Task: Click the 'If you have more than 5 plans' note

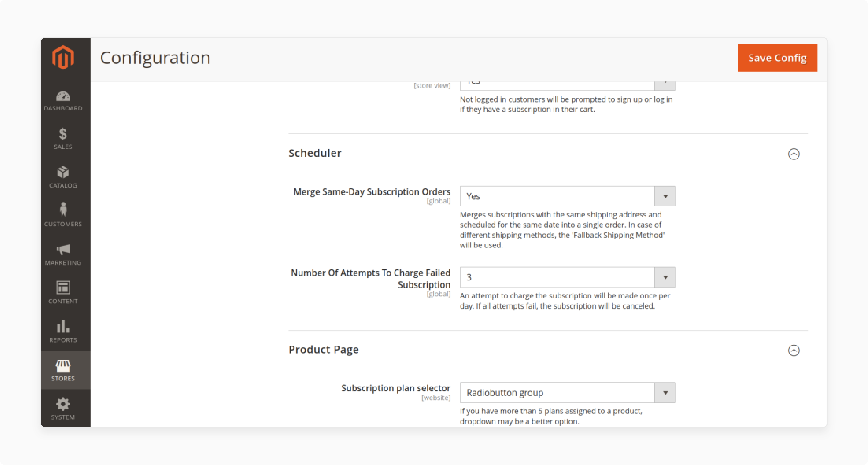Action: pyautogui.click(x=550, y=416)
